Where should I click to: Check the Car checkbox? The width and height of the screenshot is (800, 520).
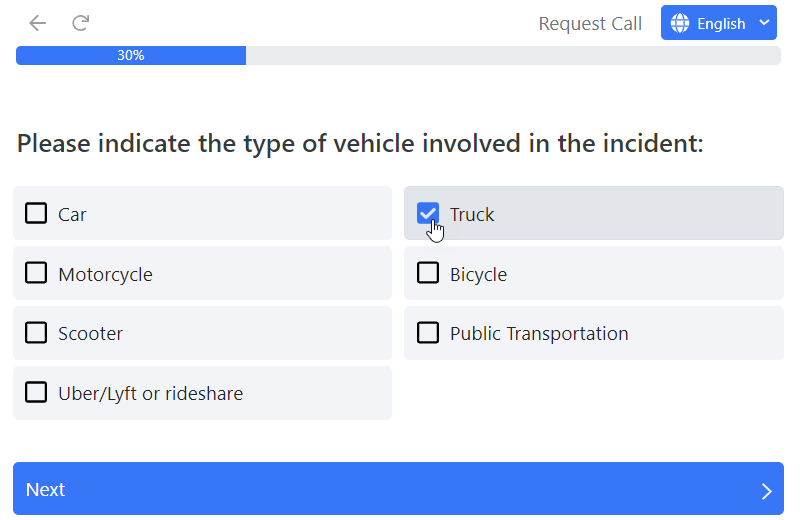[x=36, y=213]
